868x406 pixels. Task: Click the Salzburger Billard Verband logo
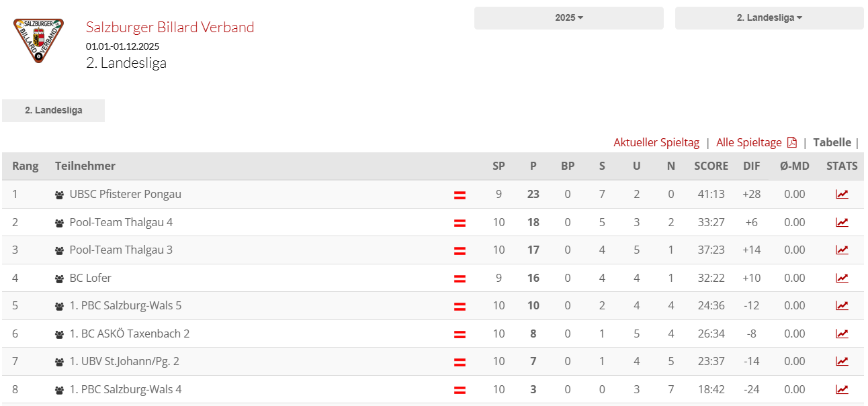[38, 41]
